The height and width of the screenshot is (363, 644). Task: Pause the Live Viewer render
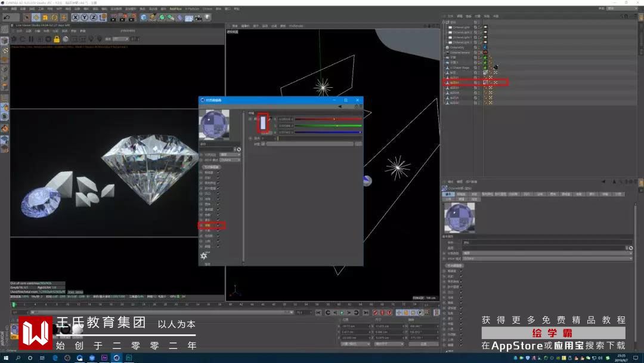(31, 39)
